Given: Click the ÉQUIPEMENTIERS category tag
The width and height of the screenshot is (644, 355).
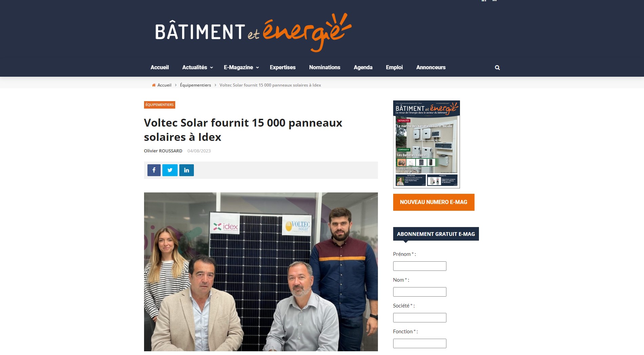Looking at the screenshot, I should click(x=160, y=105).
